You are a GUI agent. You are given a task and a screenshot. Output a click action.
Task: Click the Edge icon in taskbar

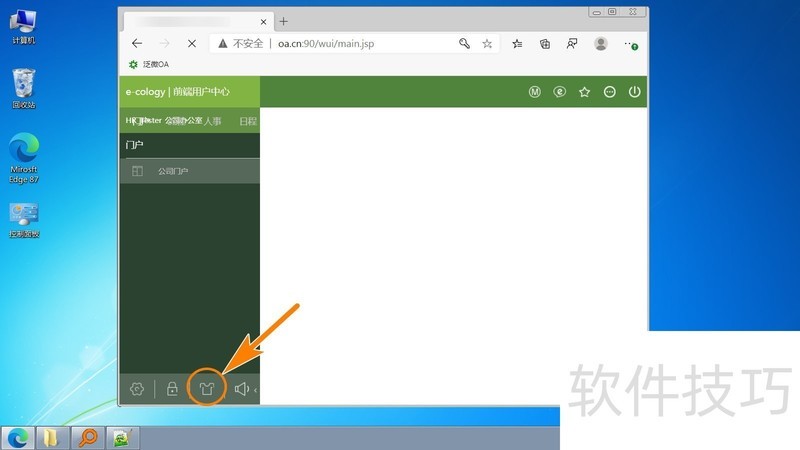coord(18,438)
